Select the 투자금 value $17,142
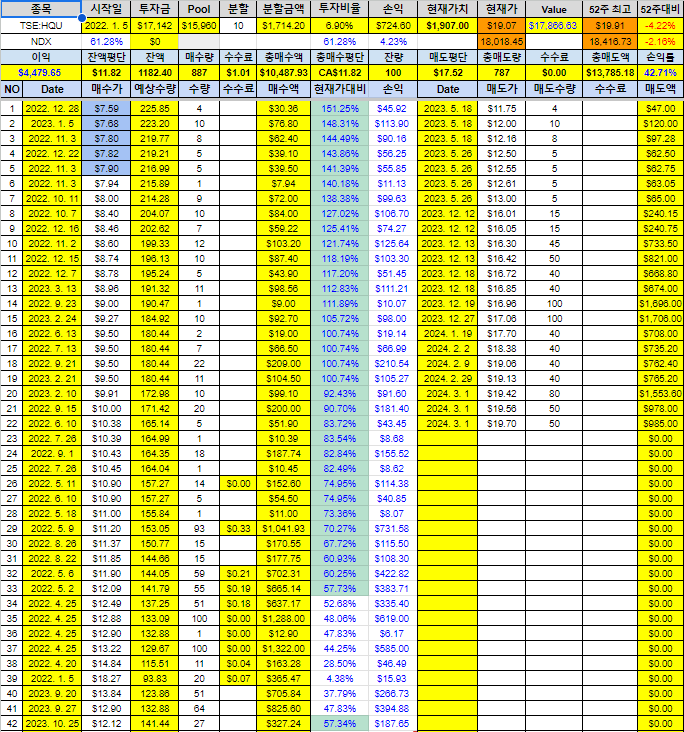The height and width of the screenshot is (732, 684). 155,26
